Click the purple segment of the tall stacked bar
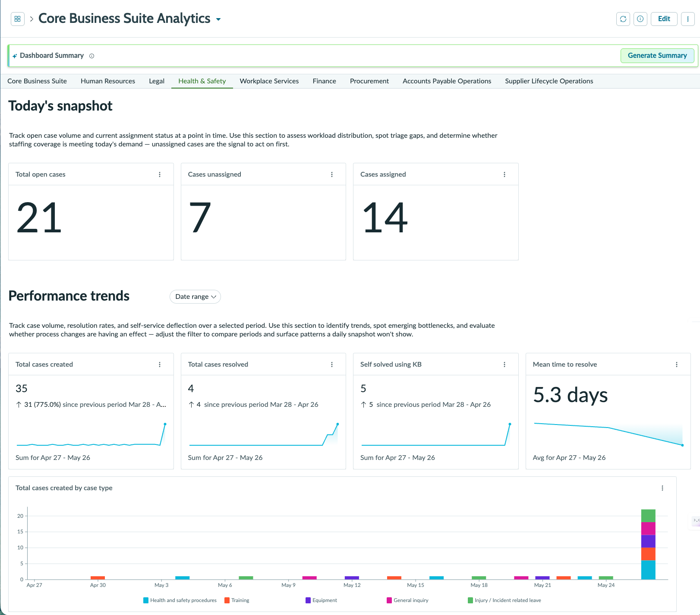This screenshot has height=615, width=700. [x=648, y=542]
